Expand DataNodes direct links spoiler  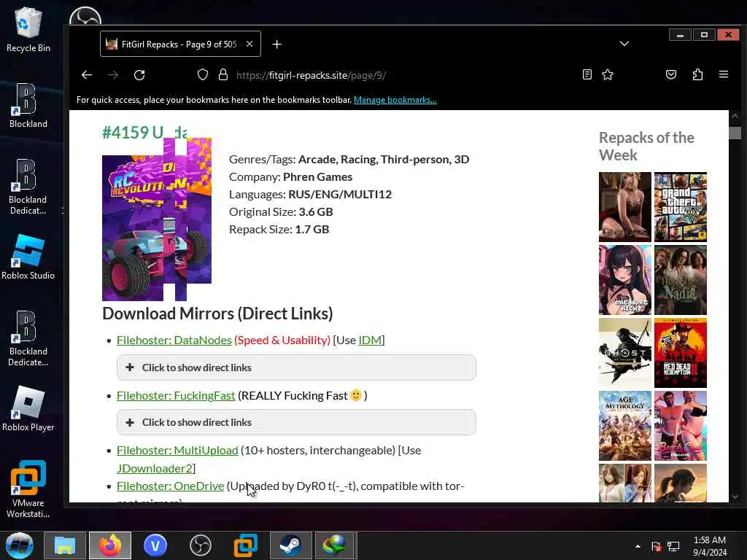click(296, 367)
